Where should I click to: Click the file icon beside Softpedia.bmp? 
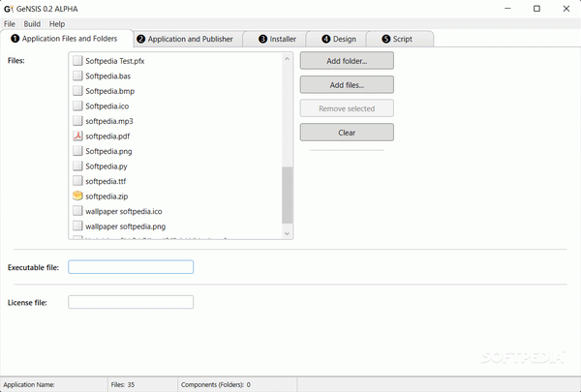click(77, 91)
